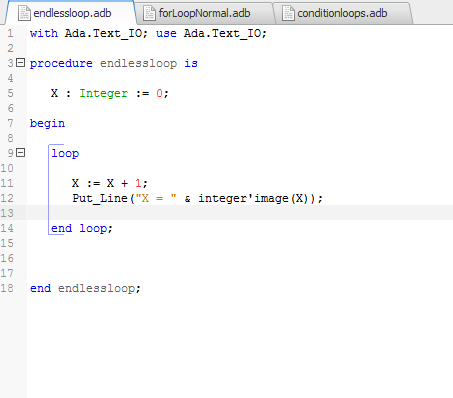This screenshot has width=453, height=398.
Task: Click the 'is' keyword on line 3
Action: 191,63
